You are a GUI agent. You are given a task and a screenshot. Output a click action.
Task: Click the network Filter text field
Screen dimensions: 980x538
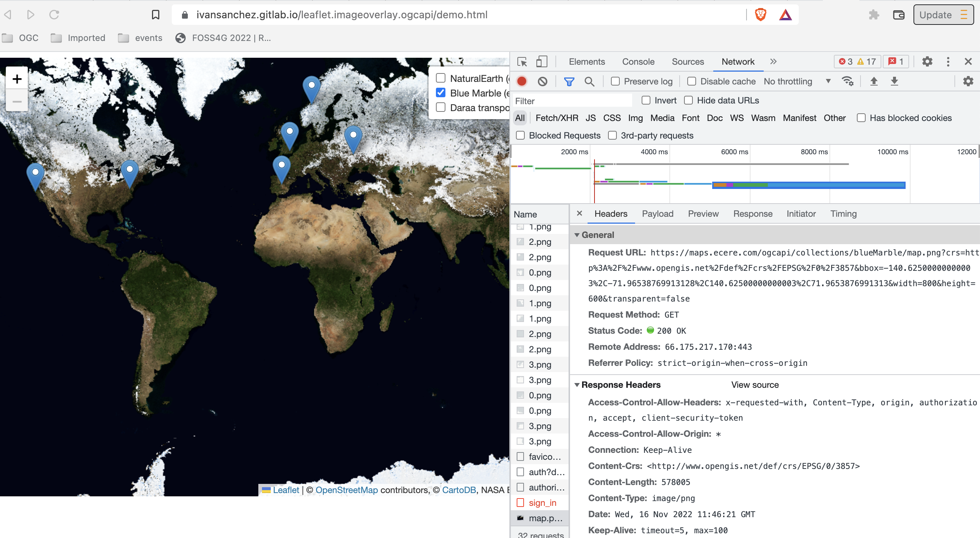coord(572,101)
